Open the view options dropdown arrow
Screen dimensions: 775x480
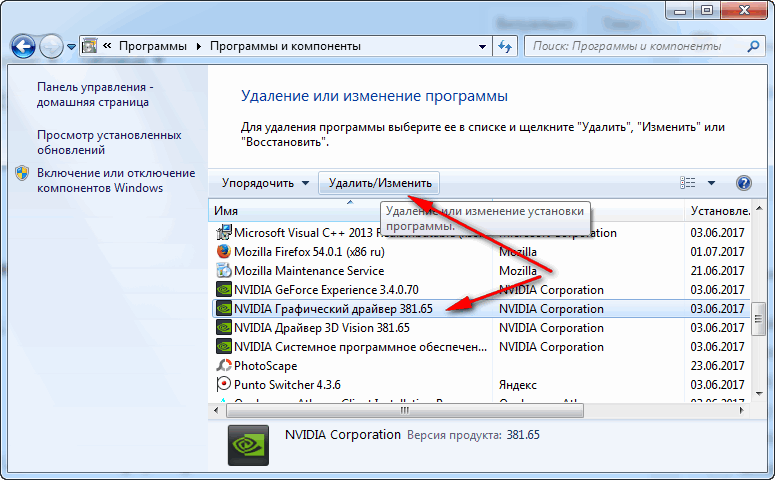coord(711,183)
